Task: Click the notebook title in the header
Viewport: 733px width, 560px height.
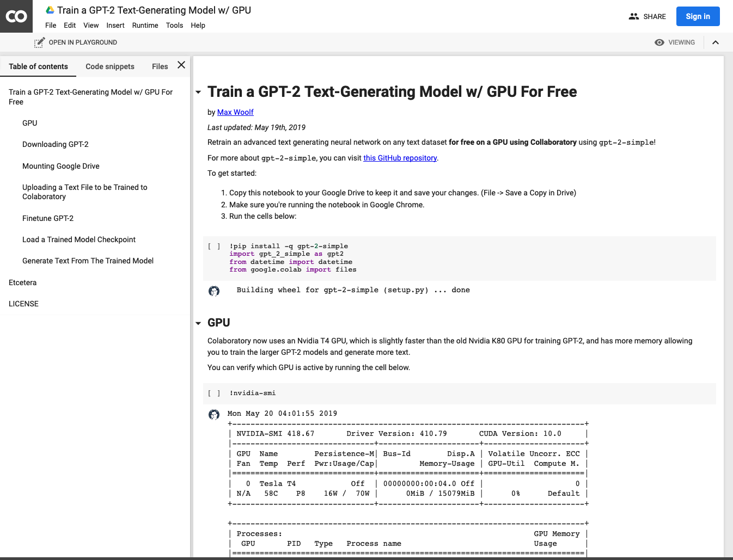Action: (154, 10)
